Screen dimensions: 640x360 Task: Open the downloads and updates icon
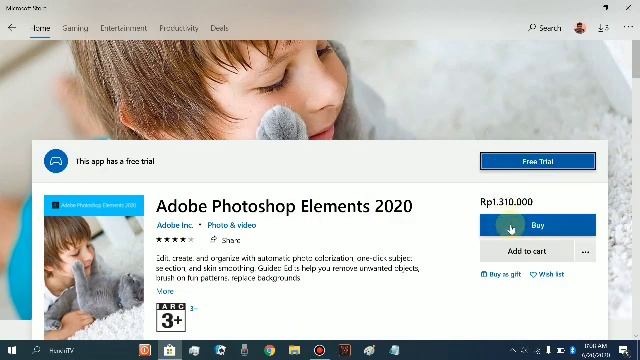click(603, 28)
